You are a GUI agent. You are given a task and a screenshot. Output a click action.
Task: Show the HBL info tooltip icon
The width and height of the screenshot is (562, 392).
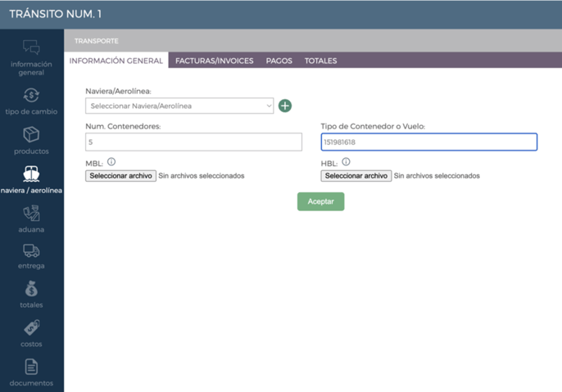tap(346, 162)
